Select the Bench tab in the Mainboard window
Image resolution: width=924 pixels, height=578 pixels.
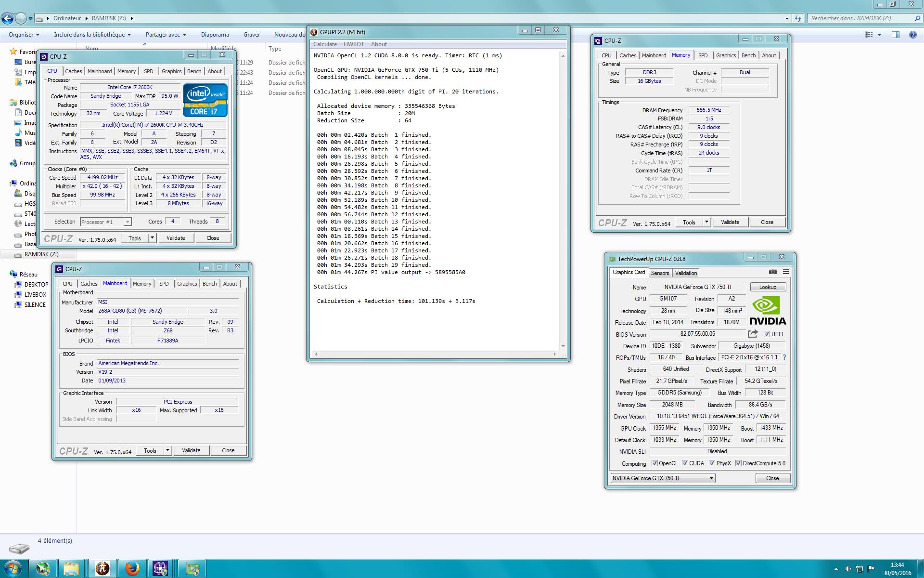(x=209, y=284)
